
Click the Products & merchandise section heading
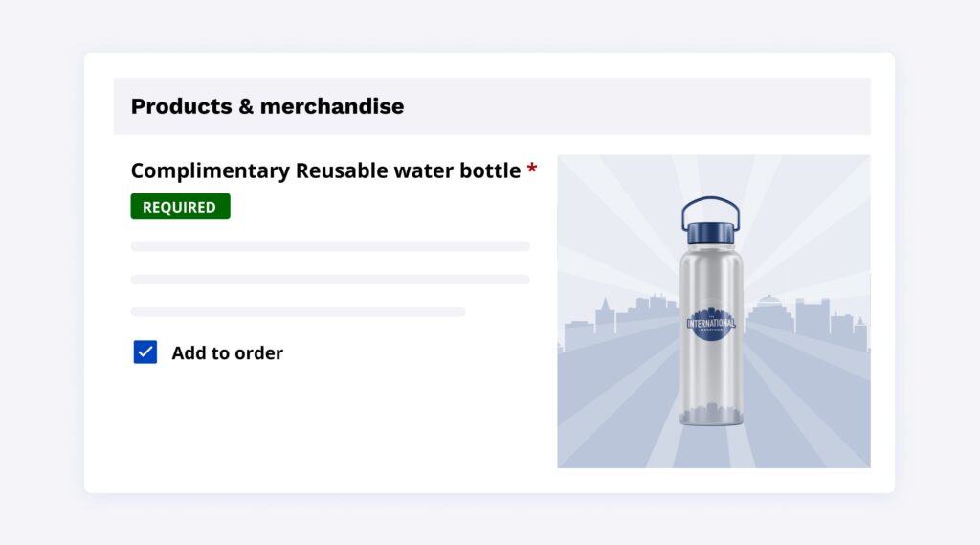(267, 106)
